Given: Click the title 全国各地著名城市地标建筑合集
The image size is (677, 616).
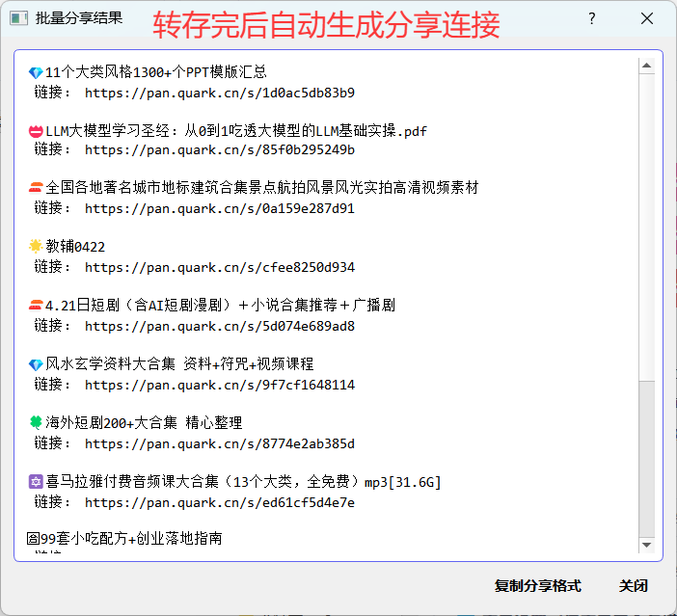Looking at the screenshot, I should [262, 188].
